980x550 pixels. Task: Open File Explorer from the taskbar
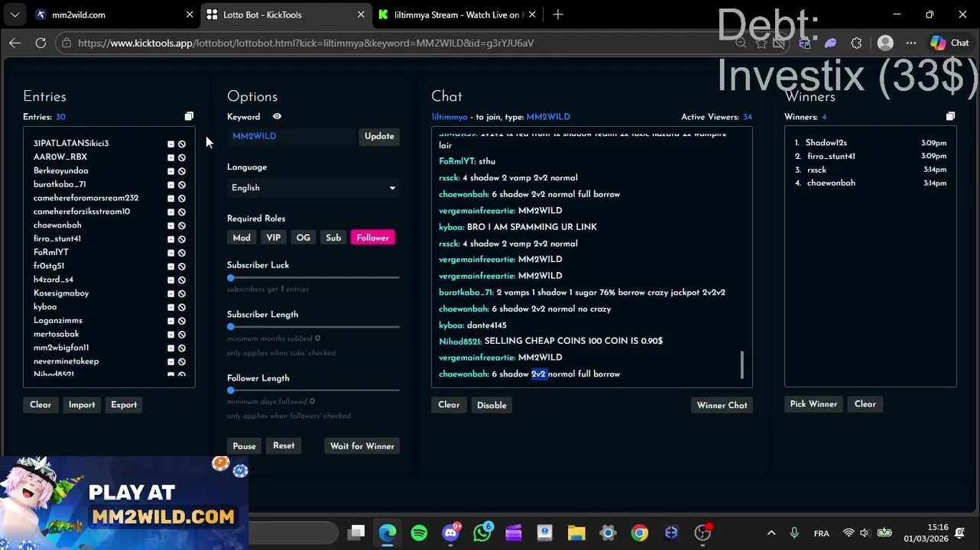[x=576, y=533]
